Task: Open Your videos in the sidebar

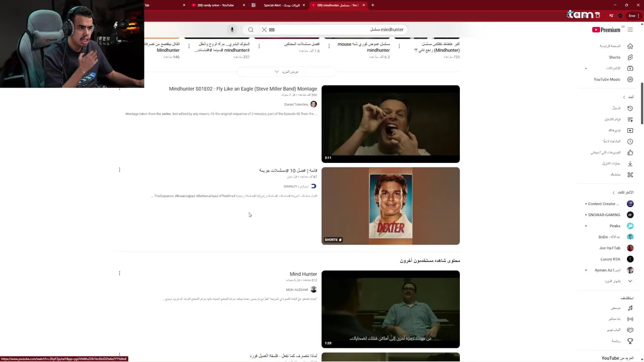Action: pyautogui.click(x=630, y=130)
